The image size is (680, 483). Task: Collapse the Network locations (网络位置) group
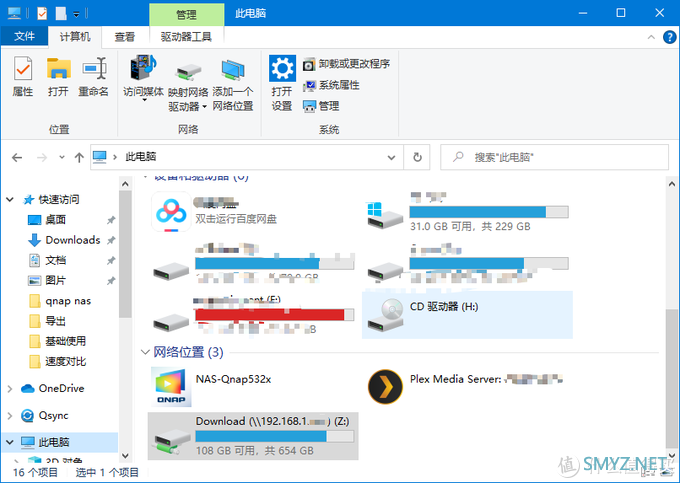[145, 352]
